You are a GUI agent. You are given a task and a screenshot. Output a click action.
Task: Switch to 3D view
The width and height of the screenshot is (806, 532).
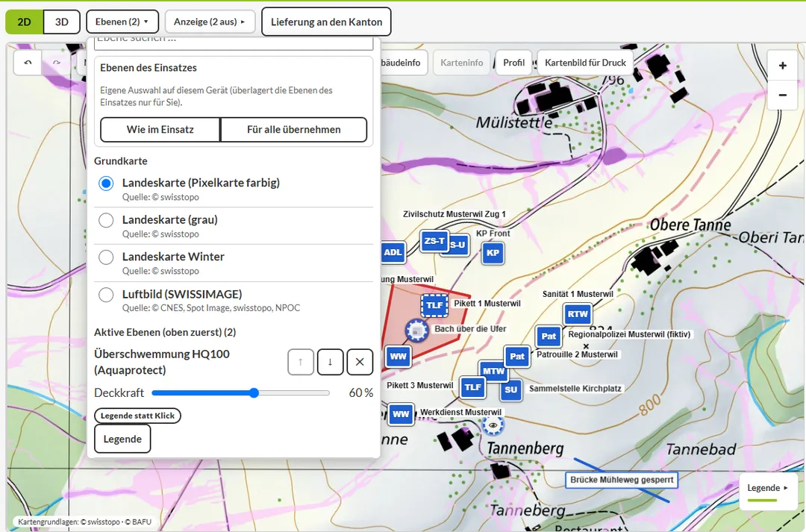tap(62, 22)
